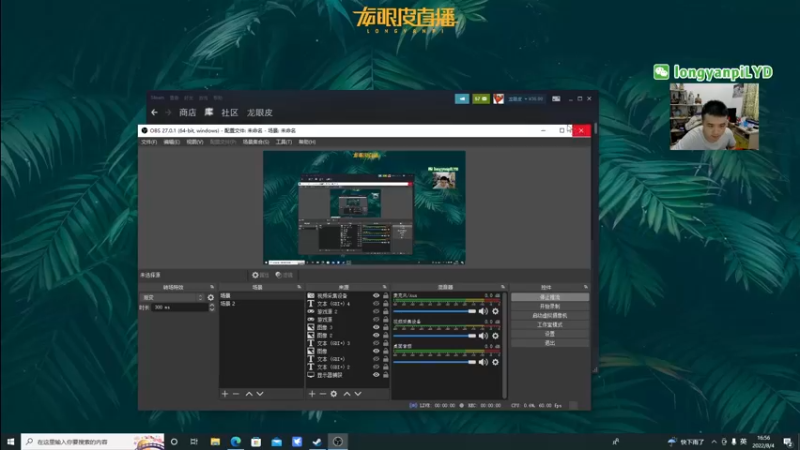Move the selected scene down
Viewport: 800px width, 450px height.
260,394
